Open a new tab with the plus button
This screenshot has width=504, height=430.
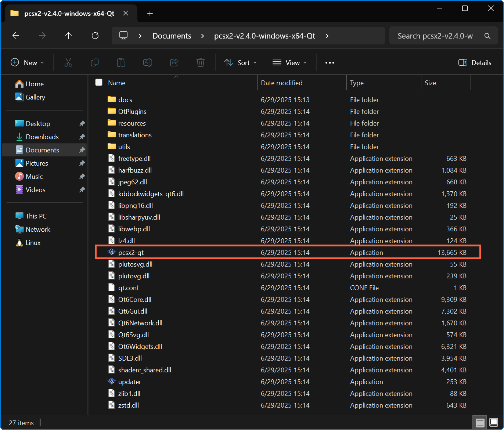click(x=150, y=13)
